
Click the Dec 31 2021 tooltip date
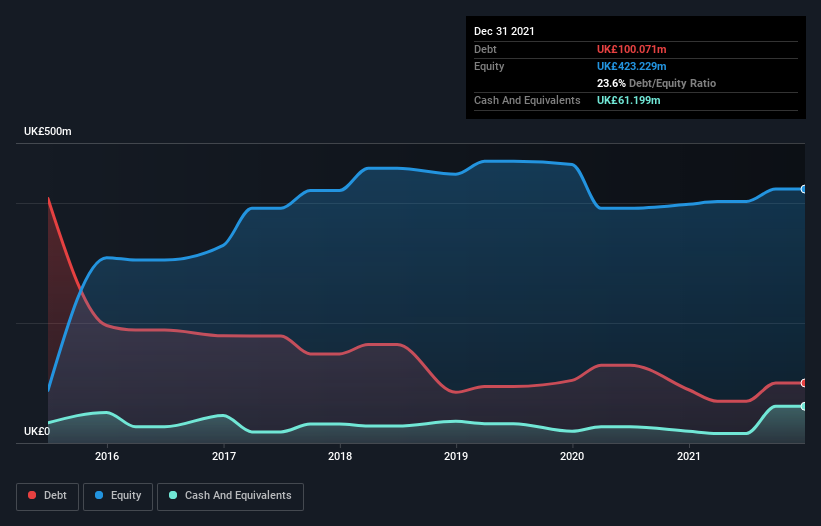(504, 31)
